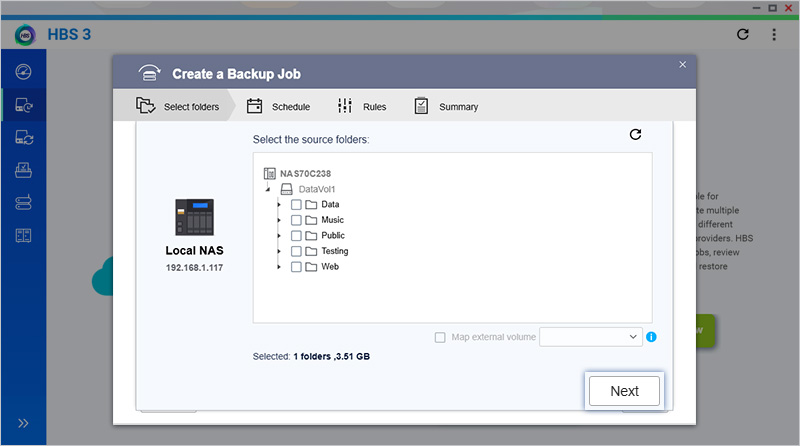Click the Map external volume info icon

(651, 337)
